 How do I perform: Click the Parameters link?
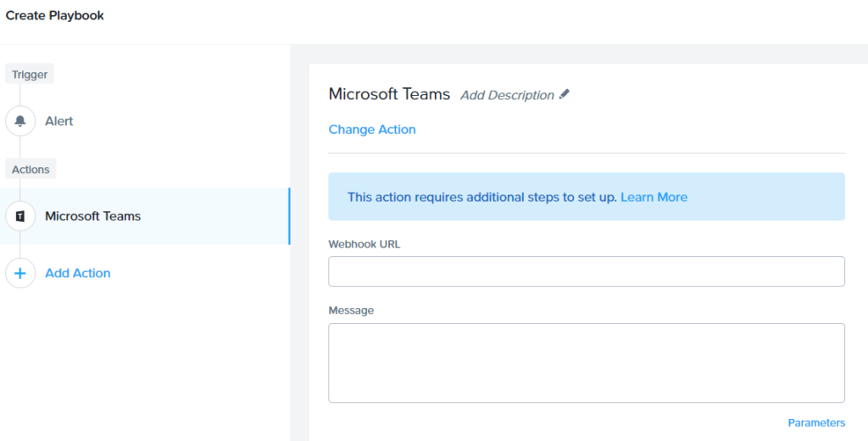(x=816, y=422)
